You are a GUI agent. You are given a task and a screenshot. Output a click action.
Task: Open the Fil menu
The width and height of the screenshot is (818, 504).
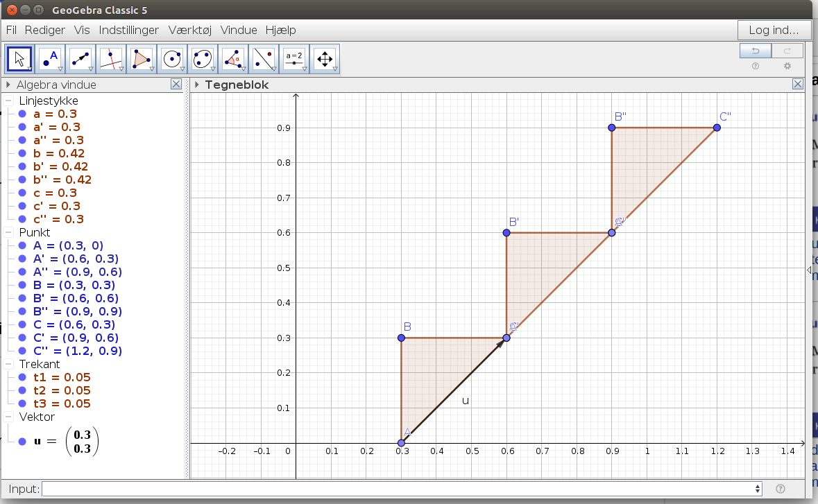click(12, 31)
